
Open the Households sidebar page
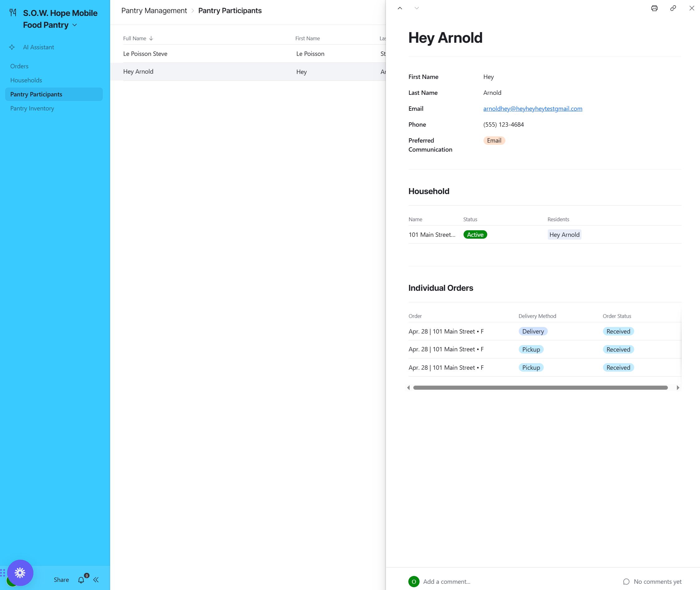click(26, 80)
